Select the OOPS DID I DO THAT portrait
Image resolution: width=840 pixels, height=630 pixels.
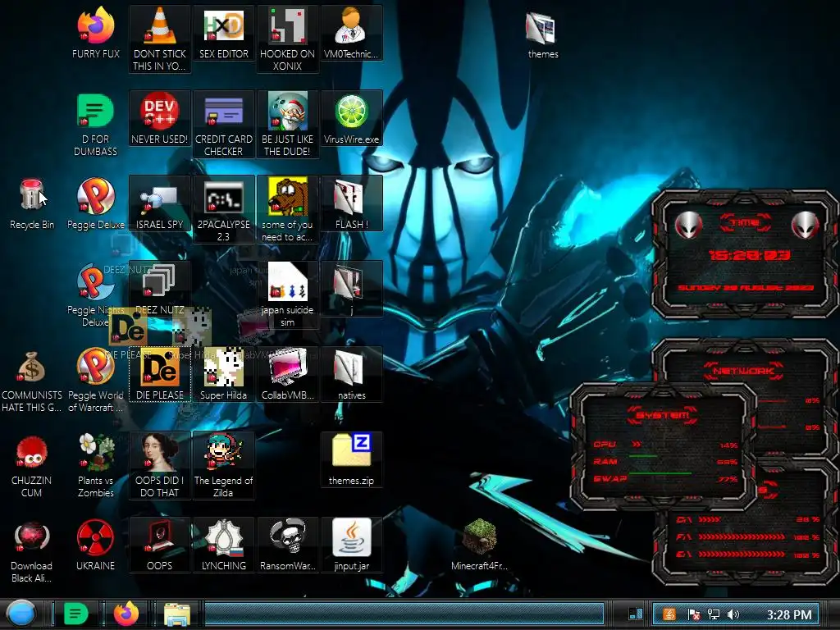tap(160, 452)
